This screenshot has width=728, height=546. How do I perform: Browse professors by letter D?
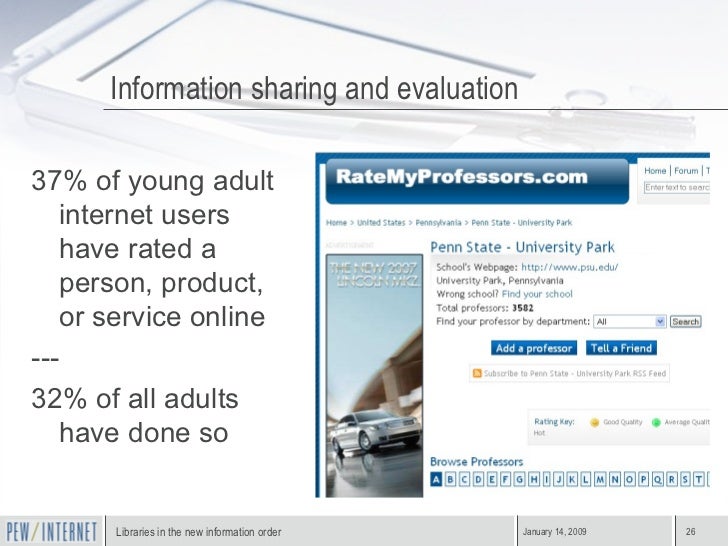pyautogui.click(x=478, y=480)
